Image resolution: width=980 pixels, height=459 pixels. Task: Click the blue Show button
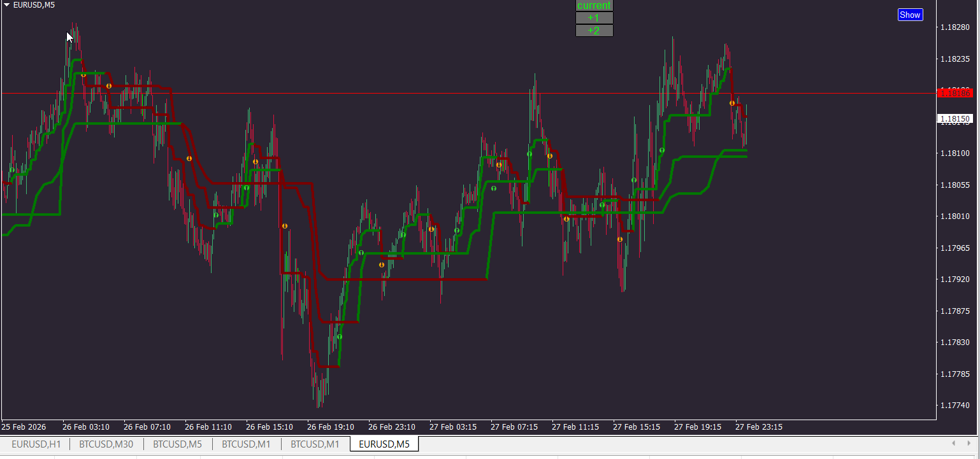pos(910,15)
